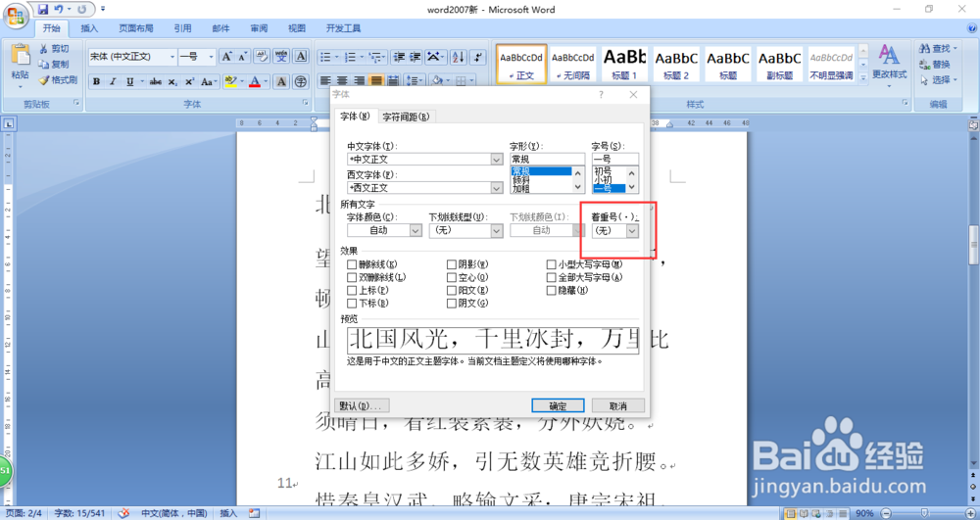Open the 引用 References tab
The width and height of the screenshot is (980, 520).
tap(182, 28)
